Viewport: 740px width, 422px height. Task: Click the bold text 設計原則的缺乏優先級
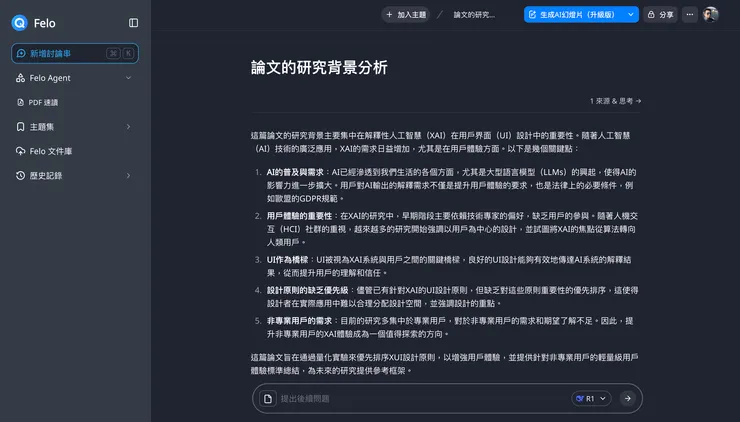(307, 290)
